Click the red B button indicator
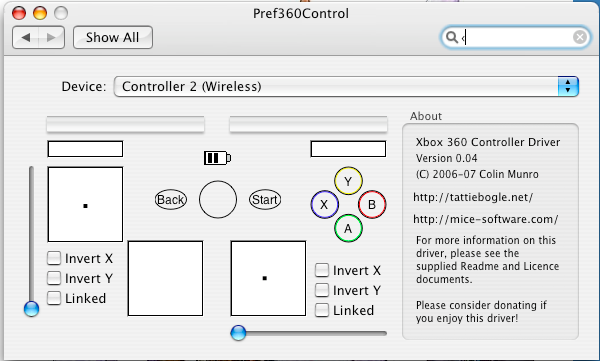Viewport: 600px width, 361px height. [372, 204]
